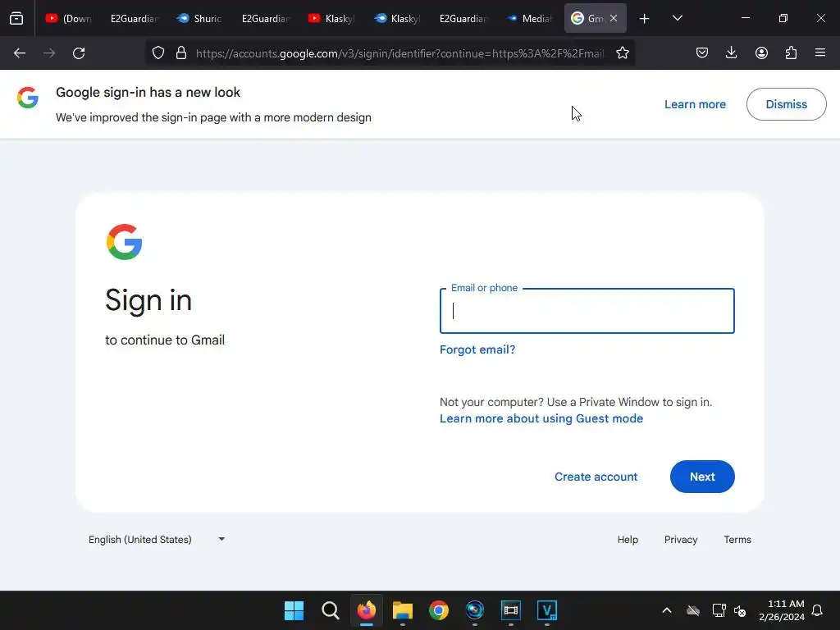
Task: Open Firefox account icon
Action: pyautogui.click(x=761, y=53)
